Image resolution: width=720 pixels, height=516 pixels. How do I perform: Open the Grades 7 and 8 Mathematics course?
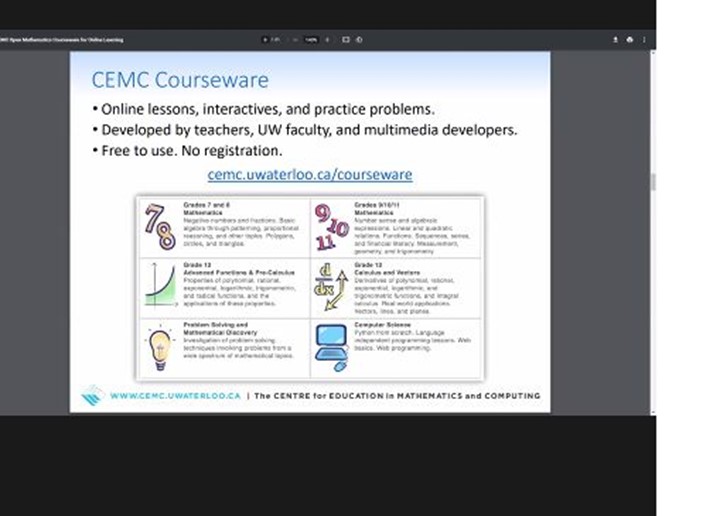pos(225,228)
